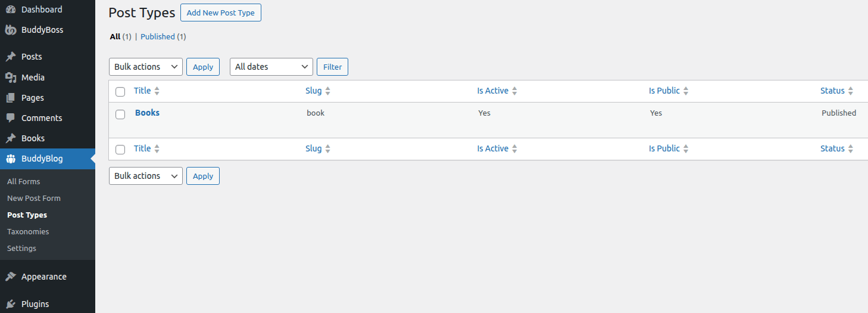Open New Post Form submenu item
The image size is (868, 313).
click(x=34, y=198)
